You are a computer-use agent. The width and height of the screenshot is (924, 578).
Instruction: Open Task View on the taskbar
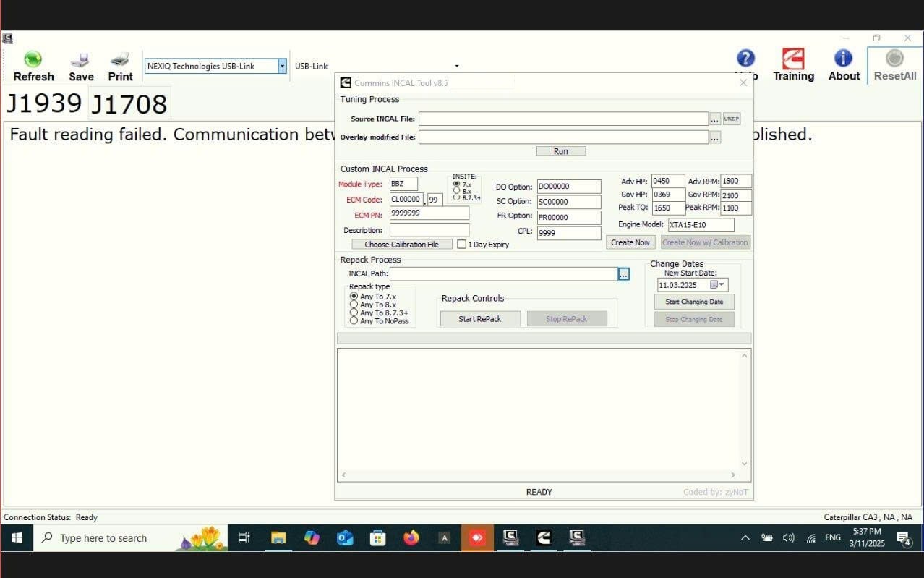point(244,537)
